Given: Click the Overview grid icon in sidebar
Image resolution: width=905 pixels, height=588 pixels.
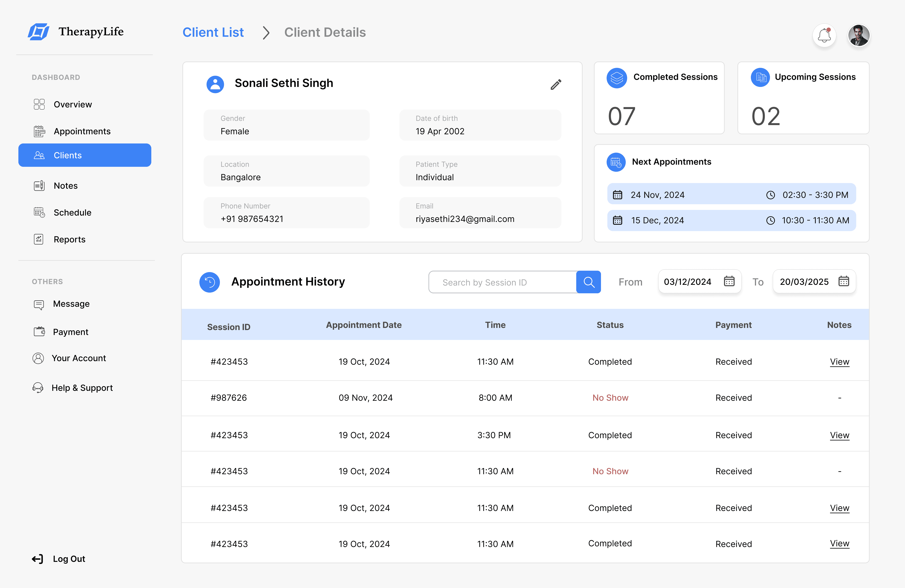Looking at the screenshot, I should [39, 104].
